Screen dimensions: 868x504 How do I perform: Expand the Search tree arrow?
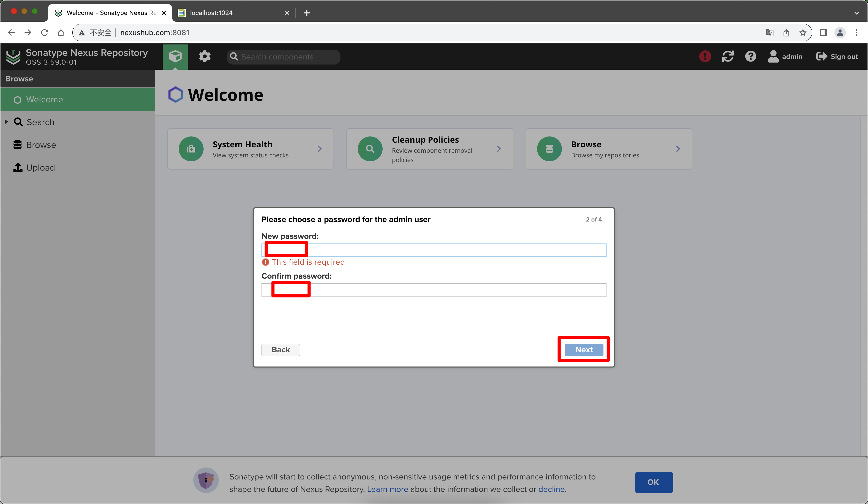pos(6,122)
